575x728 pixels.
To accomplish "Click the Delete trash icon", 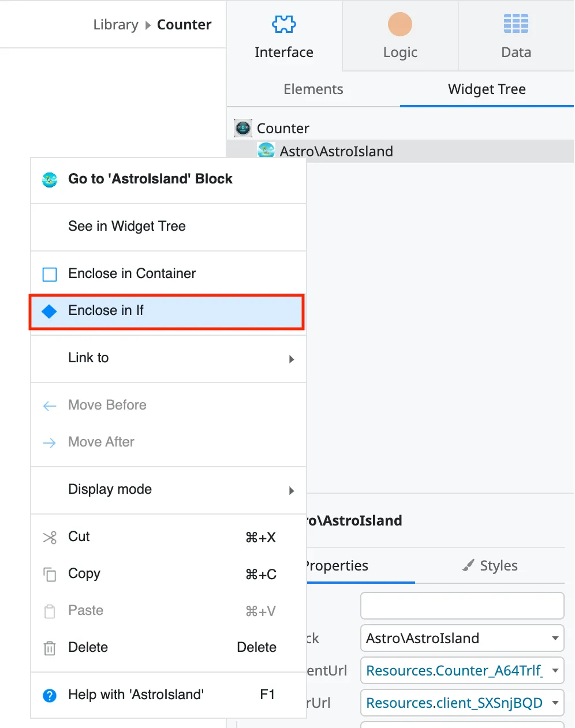I will click(x=50, y=647).
